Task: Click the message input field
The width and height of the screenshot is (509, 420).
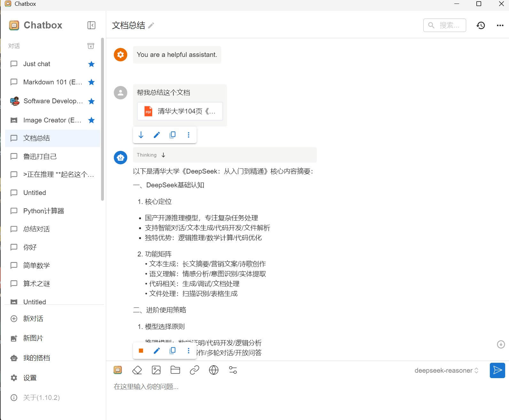Action: point(288,387)
